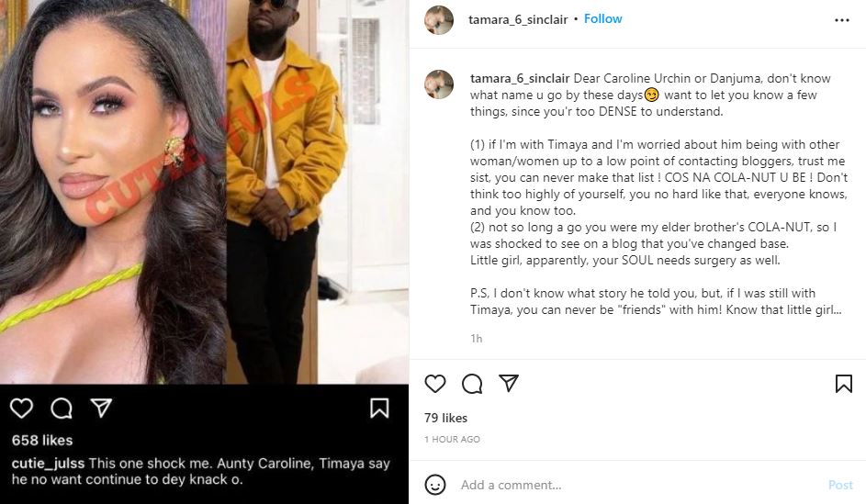Follow tamara_6_sinclair
This screenshot has height=504, width=866.
[603, 18]
